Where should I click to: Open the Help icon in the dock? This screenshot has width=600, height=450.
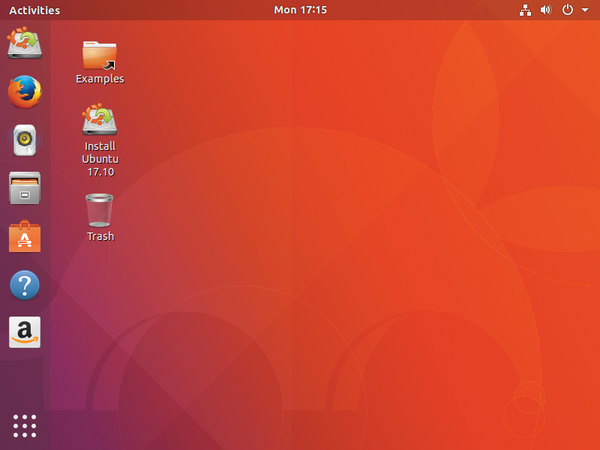pyautogui.click(x=24, y=285)
